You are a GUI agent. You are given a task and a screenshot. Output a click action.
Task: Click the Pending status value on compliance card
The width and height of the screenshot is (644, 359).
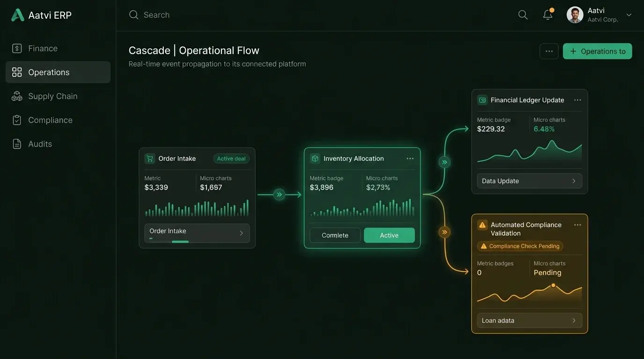click(x=548, y=273)
